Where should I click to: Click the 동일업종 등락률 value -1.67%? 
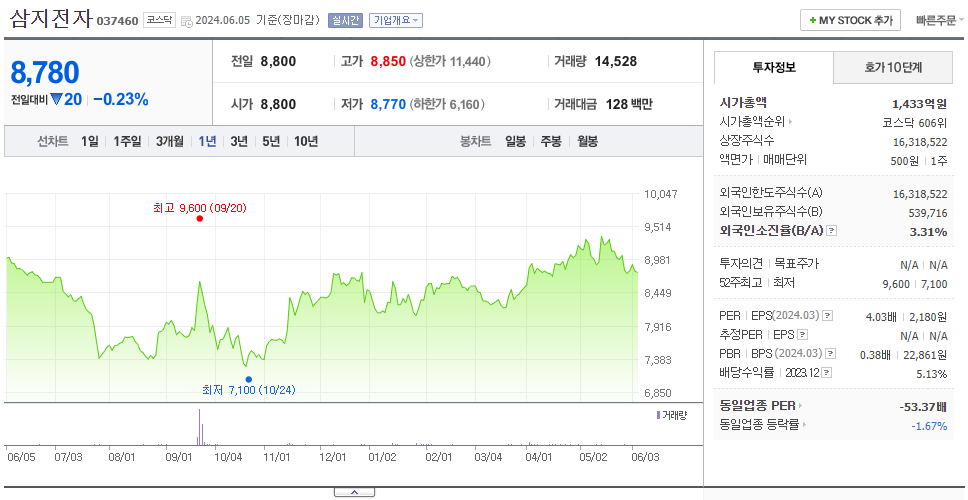point(929,426)
